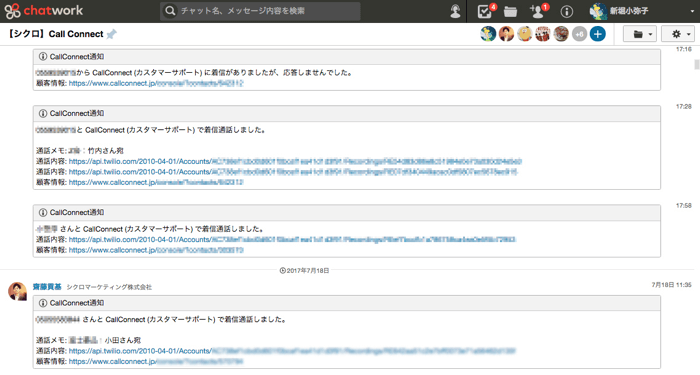The image size is (700, 375).
Task: Click the chat scrollbar thumb on the right edge
Action: [697, 65]
